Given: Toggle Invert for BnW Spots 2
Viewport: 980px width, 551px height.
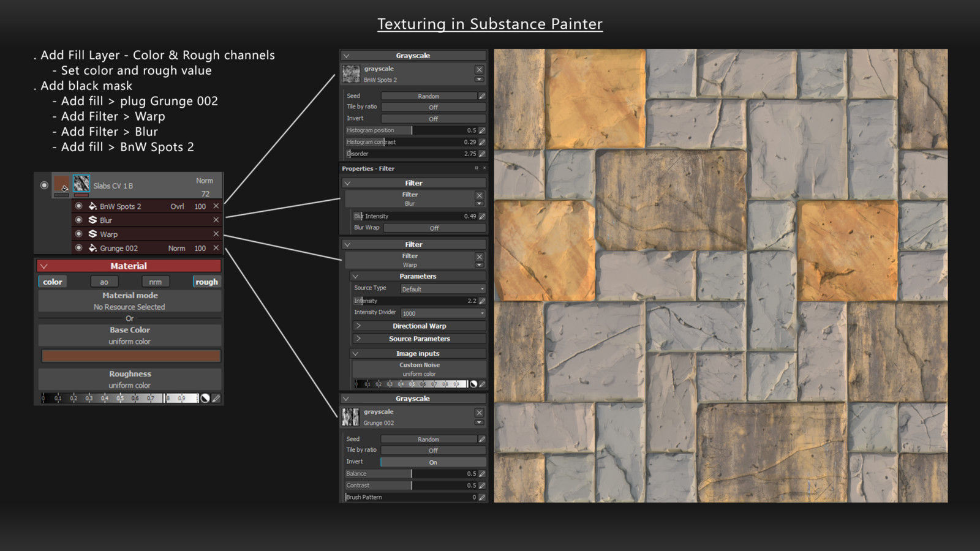Looking at the screenshot, I should 433,119.
